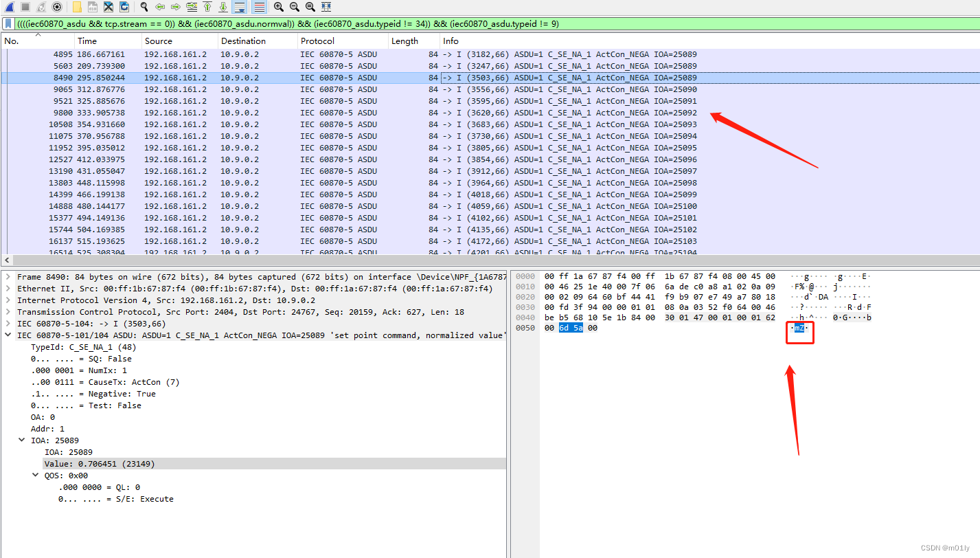The width and height of the screenshot is (980, 558).
Task: Reload this capture file
Action: tap(124, 7)
